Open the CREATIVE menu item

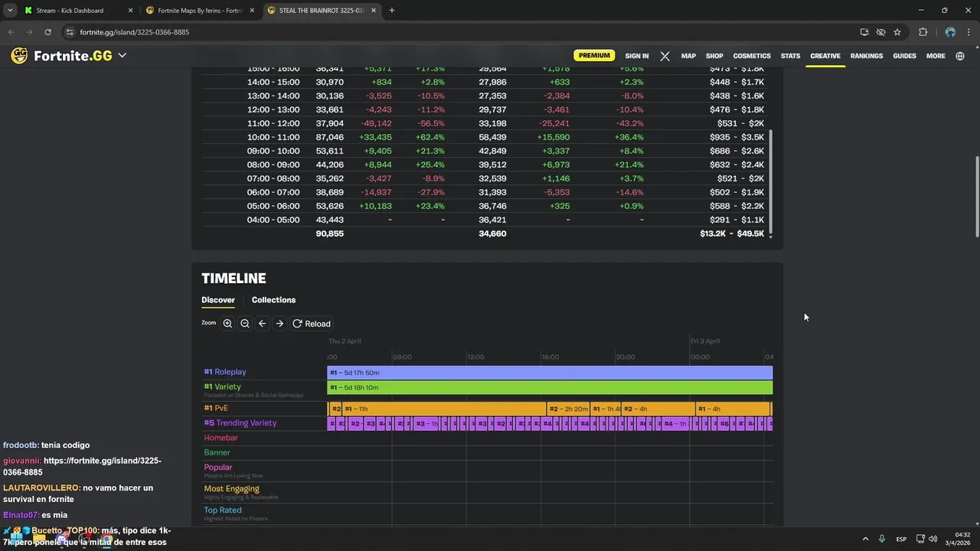click(825, 56)
